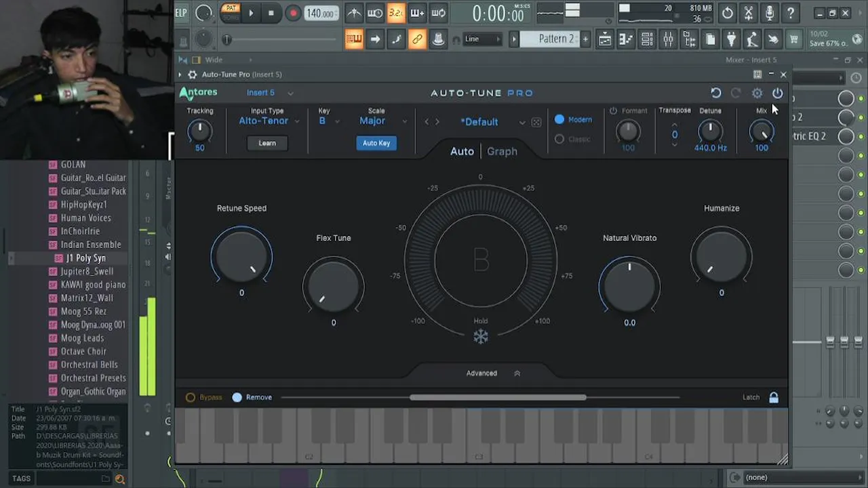Switch to the Auto tab
The image size is (868, 488).
point(462,151)
